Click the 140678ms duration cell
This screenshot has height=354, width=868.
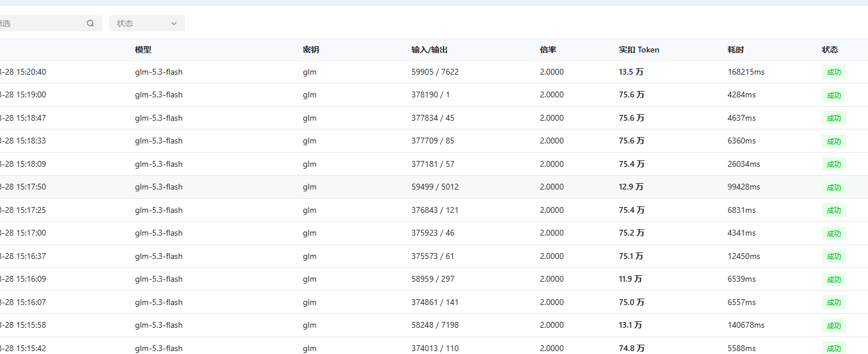point(746,325)
